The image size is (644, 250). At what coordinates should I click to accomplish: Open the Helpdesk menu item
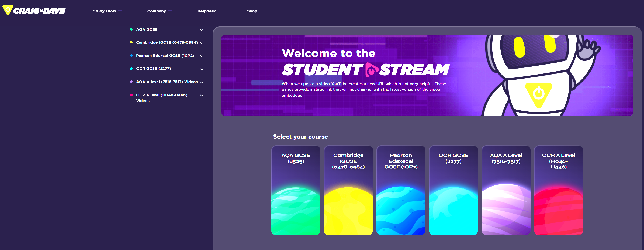coord(206,11)
